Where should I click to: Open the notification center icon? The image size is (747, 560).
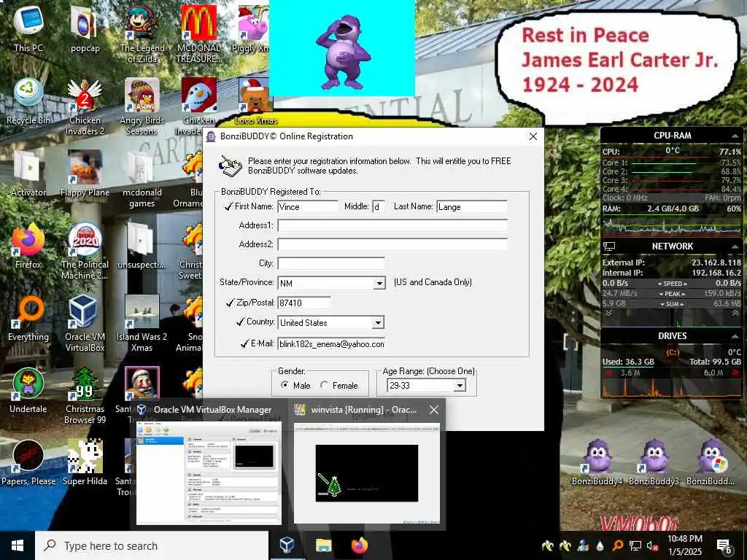coord(724,546)
